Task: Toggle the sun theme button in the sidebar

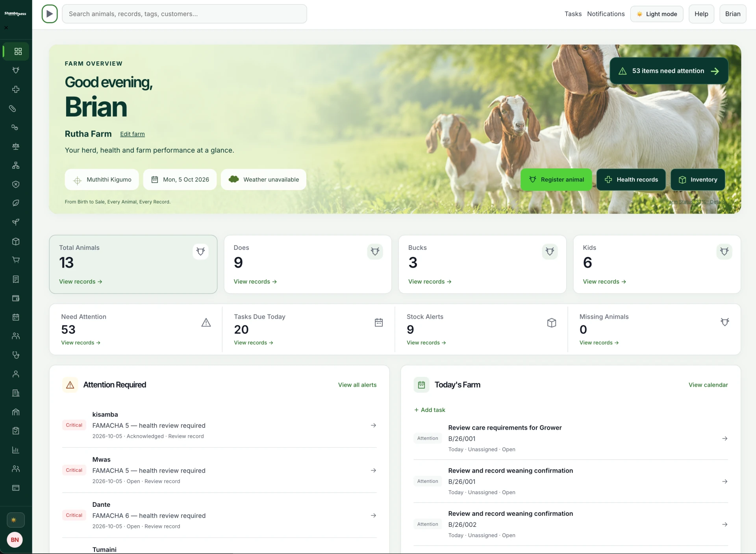Action: click(x=16, y=520)
